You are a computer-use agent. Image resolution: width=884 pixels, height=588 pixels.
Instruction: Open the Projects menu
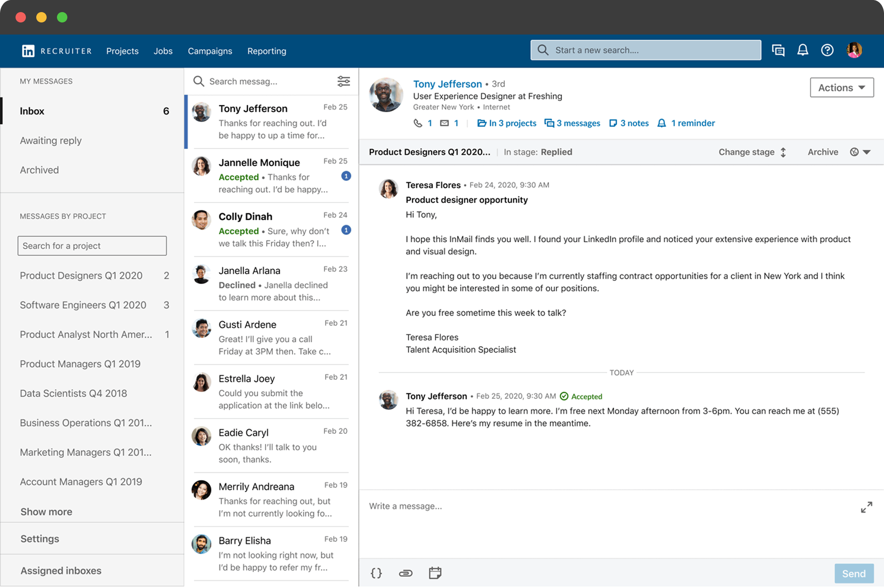[122, 51]
